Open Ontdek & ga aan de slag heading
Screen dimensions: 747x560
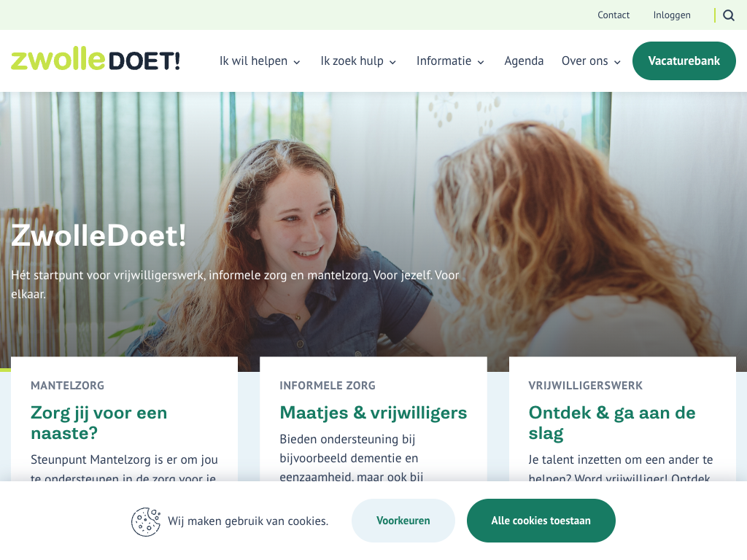point(612,423)
